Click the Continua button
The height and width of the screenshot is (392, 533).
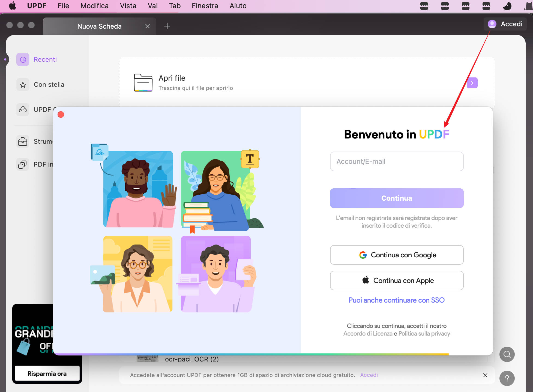(397, 198)
